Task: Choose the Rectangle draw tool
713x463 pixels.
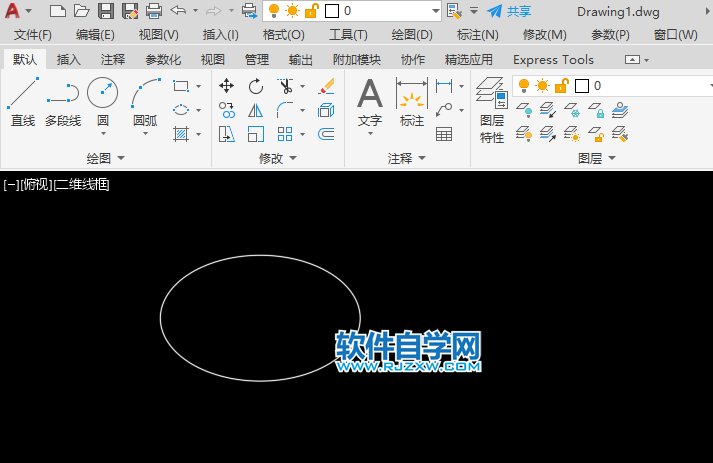Action: 181,86
